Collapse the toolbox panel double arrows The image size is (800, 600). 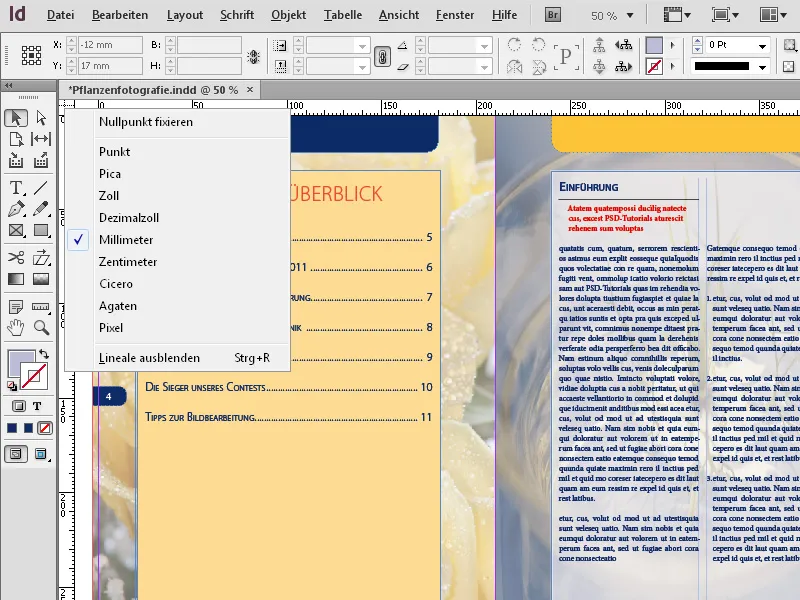[9, 86]
